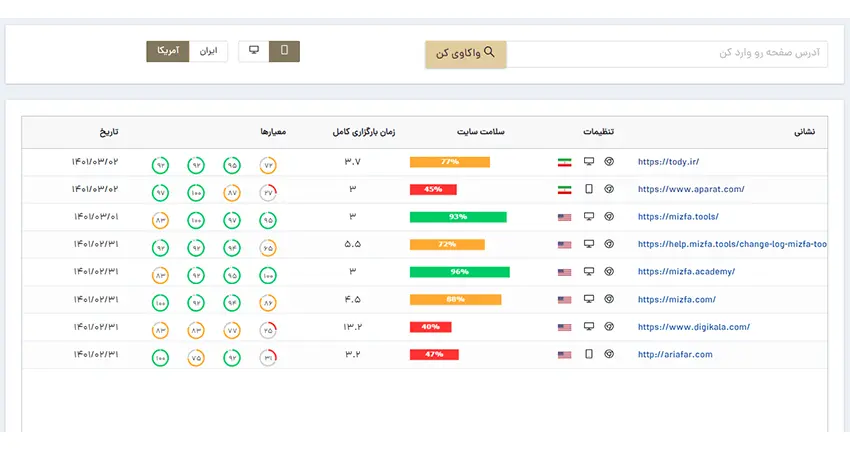Open https://mizfa.academy/ link

click(x=686, y=272)
